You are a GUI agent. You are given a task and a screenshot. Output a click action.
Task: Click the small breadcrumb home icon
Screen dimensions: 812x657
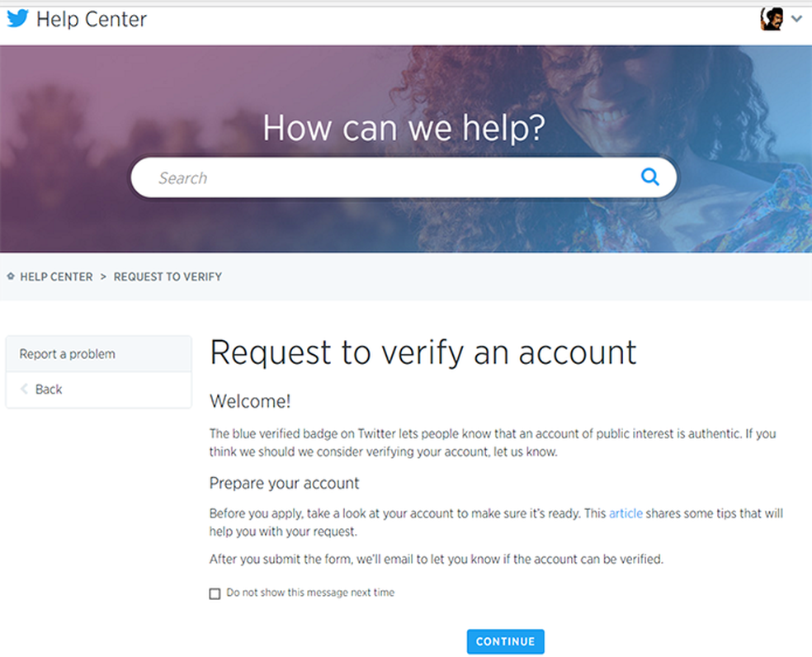click(11, 277)
